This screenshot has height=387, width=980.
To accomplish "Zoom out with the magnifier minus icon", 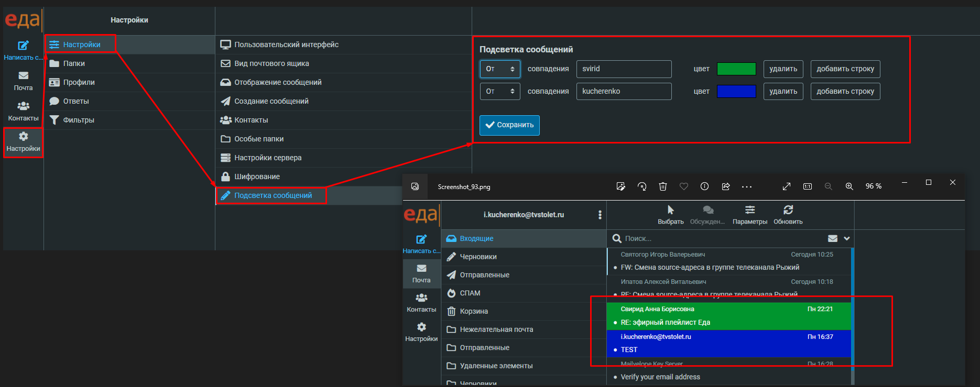I will 829,186.
